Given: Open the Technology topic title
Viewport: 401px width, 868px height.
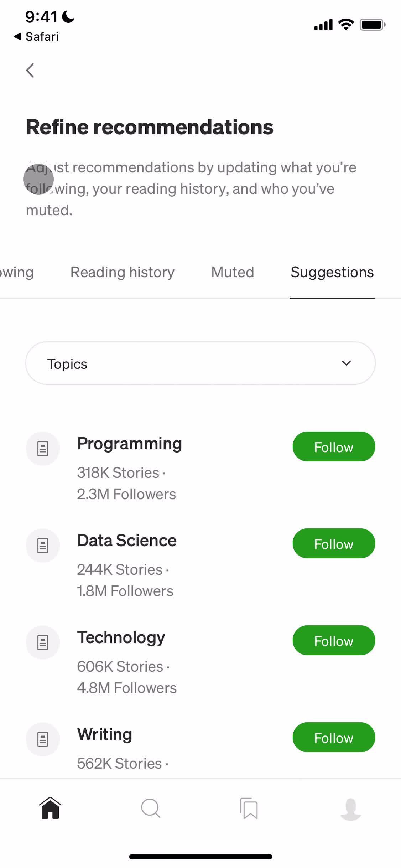Looking at the screenshot, I should point(121,638).
